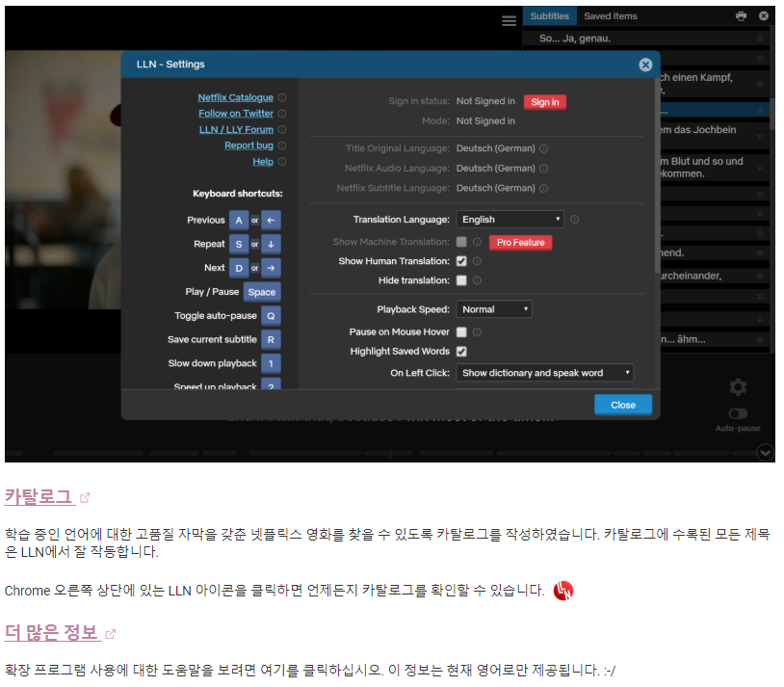The height and width of the screenshot is (687, 784).
Task: Toggle the Auto-pause switch
Action: [x=738, y=413]
